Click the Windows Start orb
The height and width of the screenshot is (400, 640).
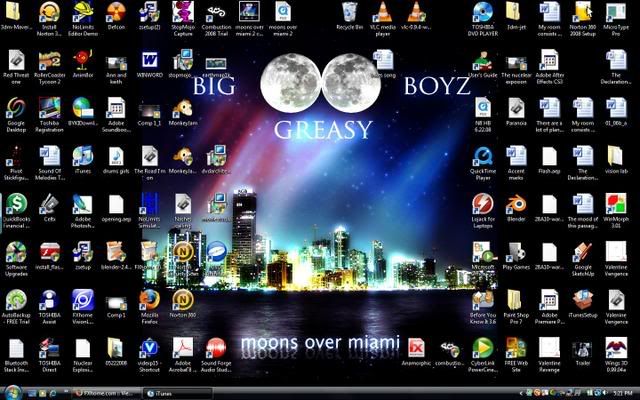12,393
